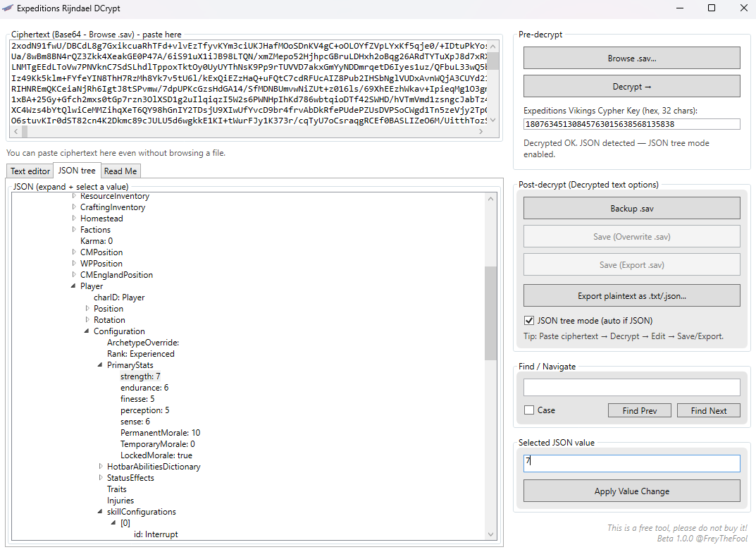Screen dimensions: 756x552
Task: Click the Find Next button
Action: click(708, 410)
